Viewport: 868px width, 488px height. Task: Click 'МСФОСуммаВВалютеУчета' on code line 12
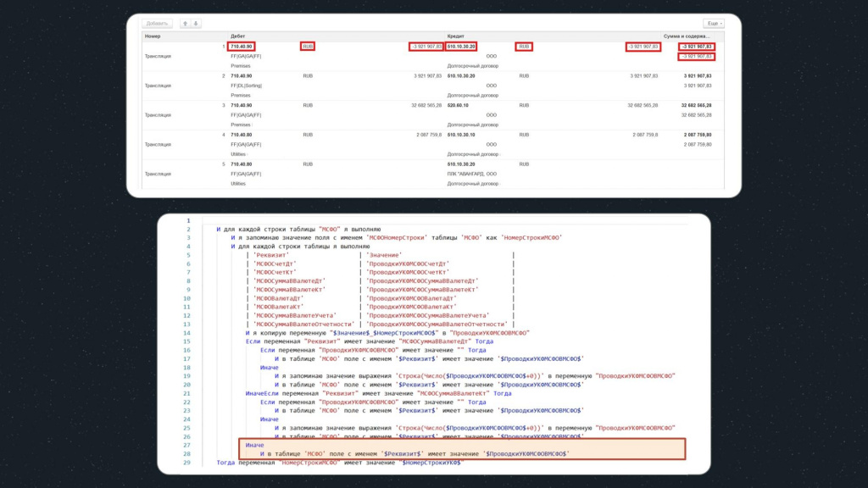point(295,316)
